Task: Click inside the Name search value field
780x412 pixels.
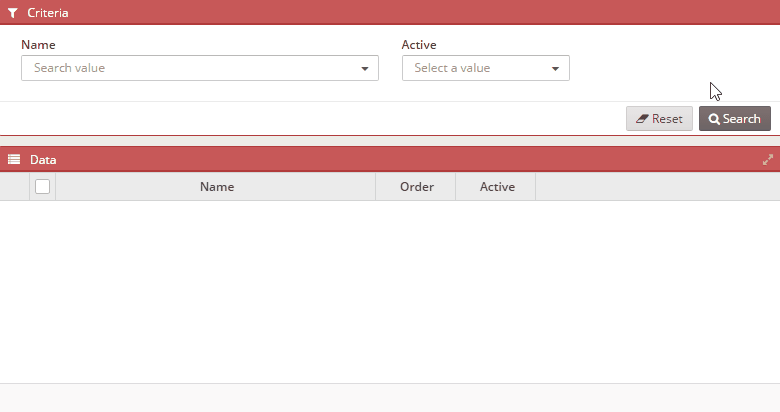Action: 200,68
